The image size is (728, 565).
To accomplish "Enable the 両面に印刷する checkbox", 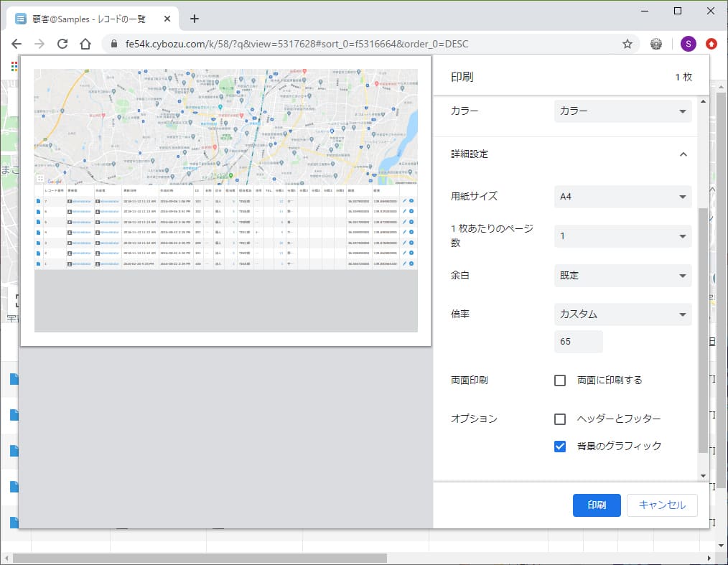I will coord(560,380).
